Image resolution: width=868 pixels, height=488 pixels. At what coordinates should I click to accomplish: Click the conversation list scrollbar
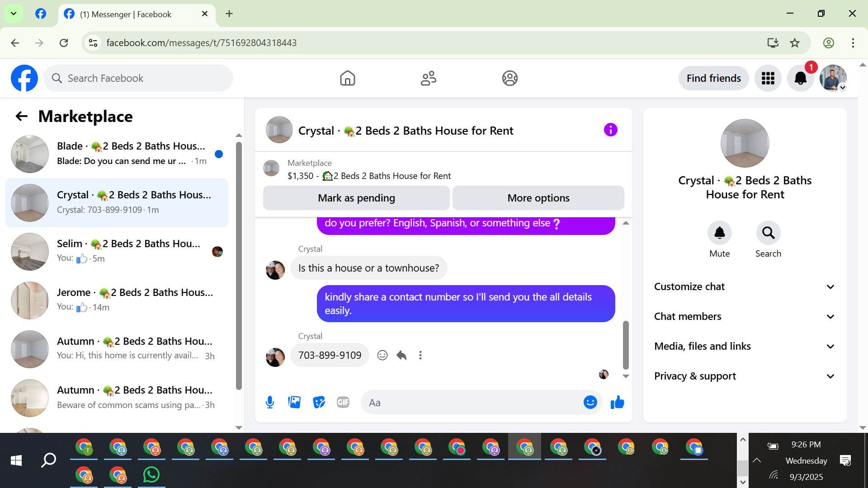239,266
